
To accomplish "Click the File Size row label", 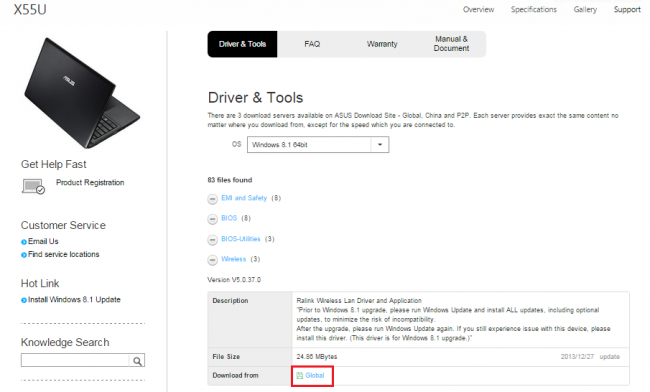I will [226, 356].
